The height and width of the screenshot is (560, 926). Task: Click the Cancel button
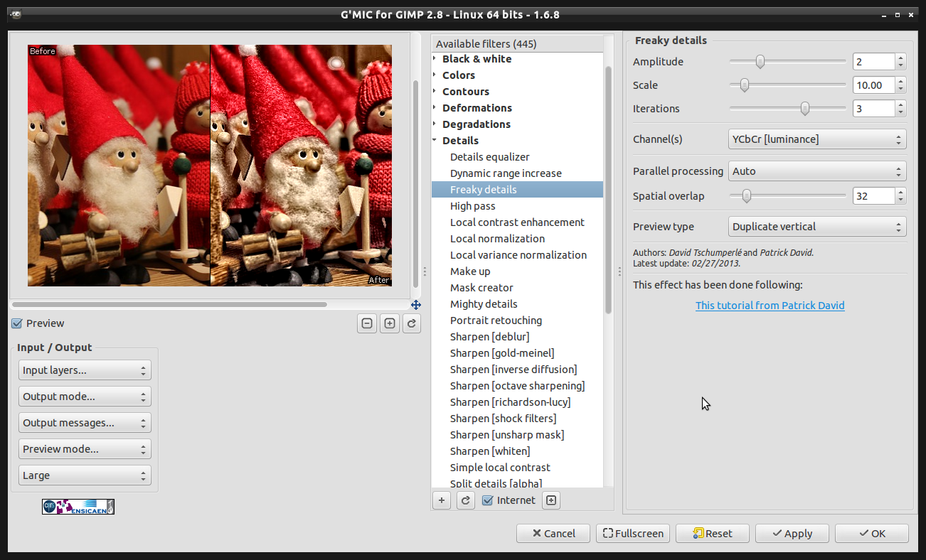click(x=553, y=534)
